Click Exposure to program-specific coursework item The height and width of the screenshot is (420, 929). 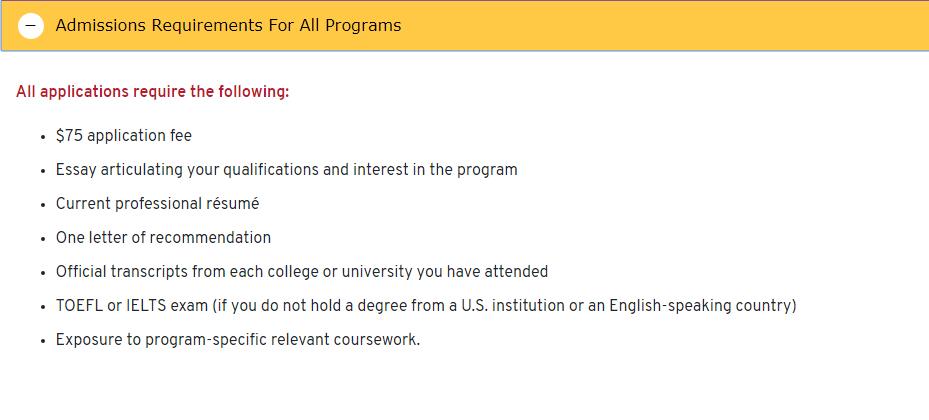tap(238, 340)
